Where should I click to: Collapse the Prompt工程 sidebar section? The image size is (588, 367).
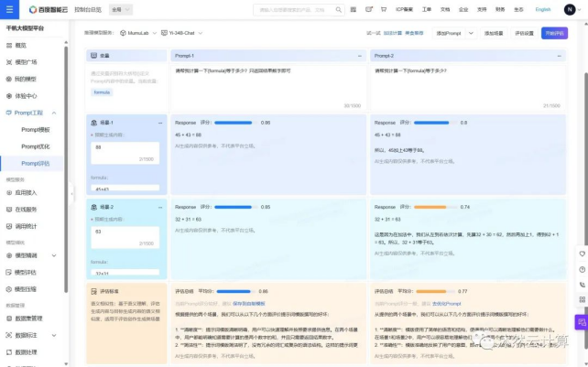(54, 113)
